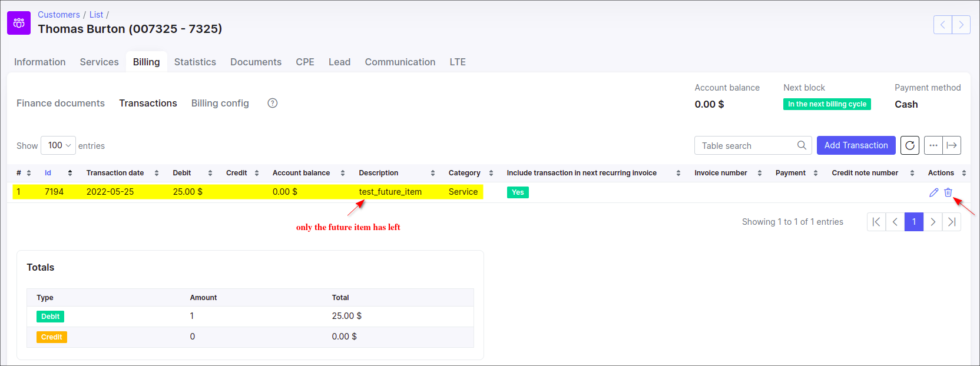The height and width of the screenshot is (366, 980).
Task: Select page 1 in the pagination
Action: pyautogui.click(x=914, y=222)
